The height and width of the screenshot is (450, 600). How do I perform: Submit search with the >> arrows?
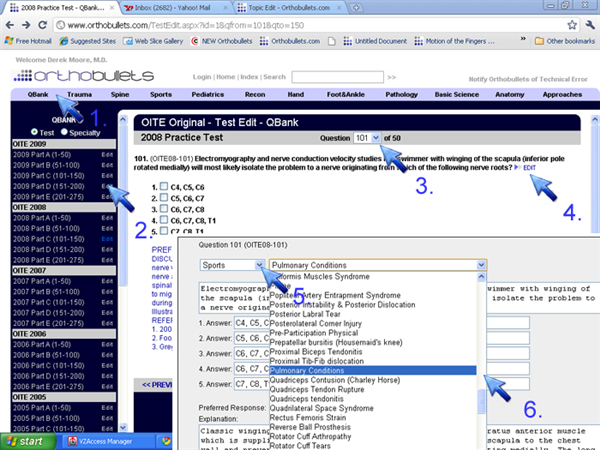coord(391,77)
